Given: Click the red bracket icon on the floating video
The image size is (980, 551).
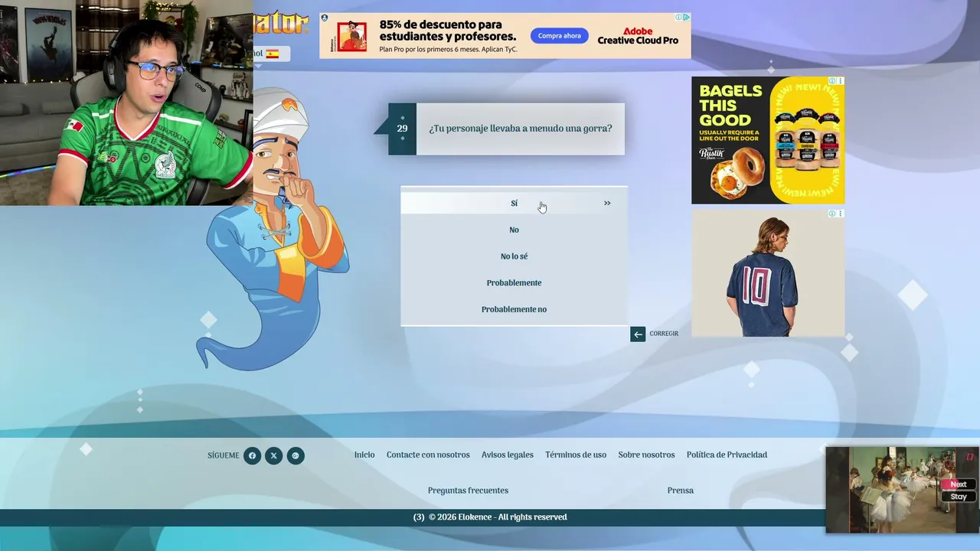Looking at the screenshot, I should click(x=970, y=457).
